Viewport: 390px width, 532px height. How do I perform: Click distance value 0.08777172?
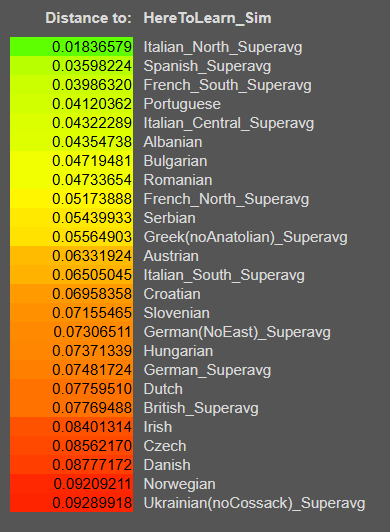pos(92,465)
